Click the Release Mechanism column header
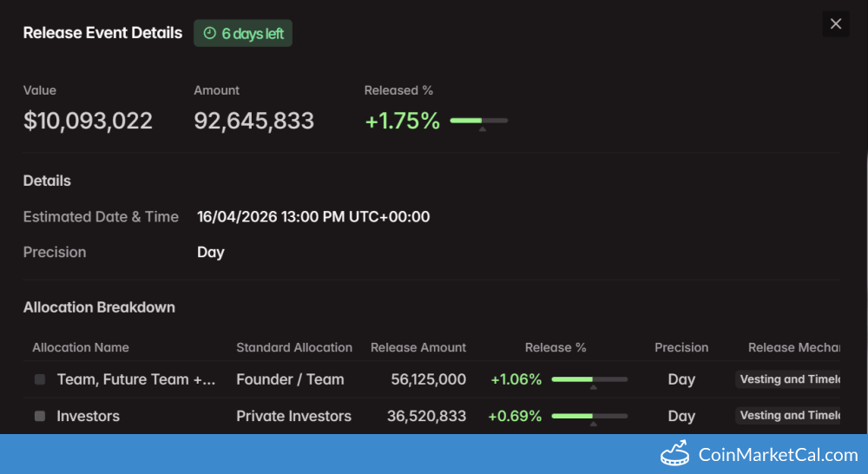The height and width of the screenshot is (474, 868). coord(793,347)
